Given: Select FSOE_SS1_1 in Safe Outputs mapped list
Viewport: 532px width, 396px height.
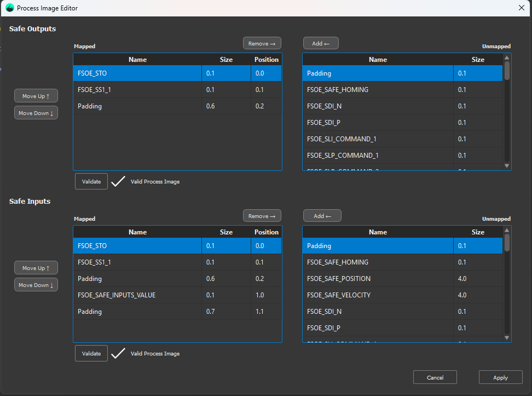Looking at the screenshot, I should click(137, 90).
